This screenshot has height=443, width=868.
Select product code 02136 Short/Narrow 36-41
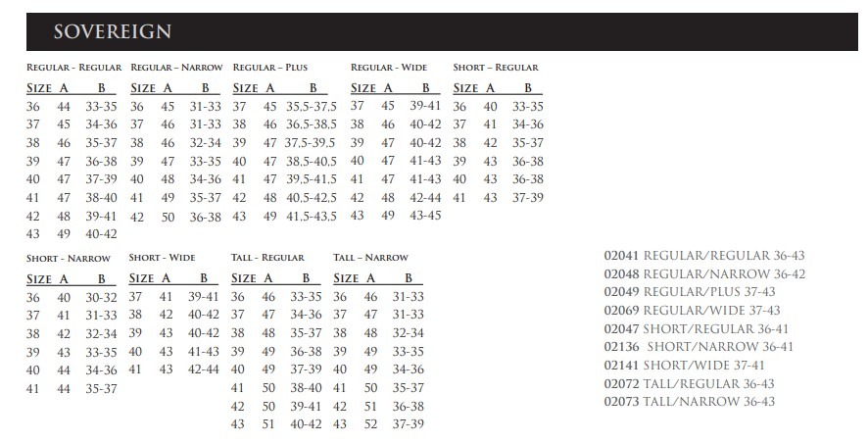[x=699, y=347]
